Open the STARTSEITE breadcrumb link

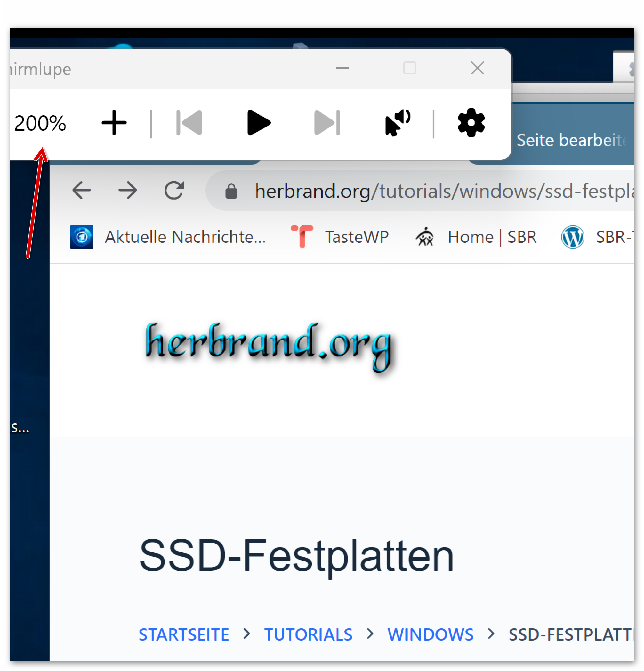point(184,634)
